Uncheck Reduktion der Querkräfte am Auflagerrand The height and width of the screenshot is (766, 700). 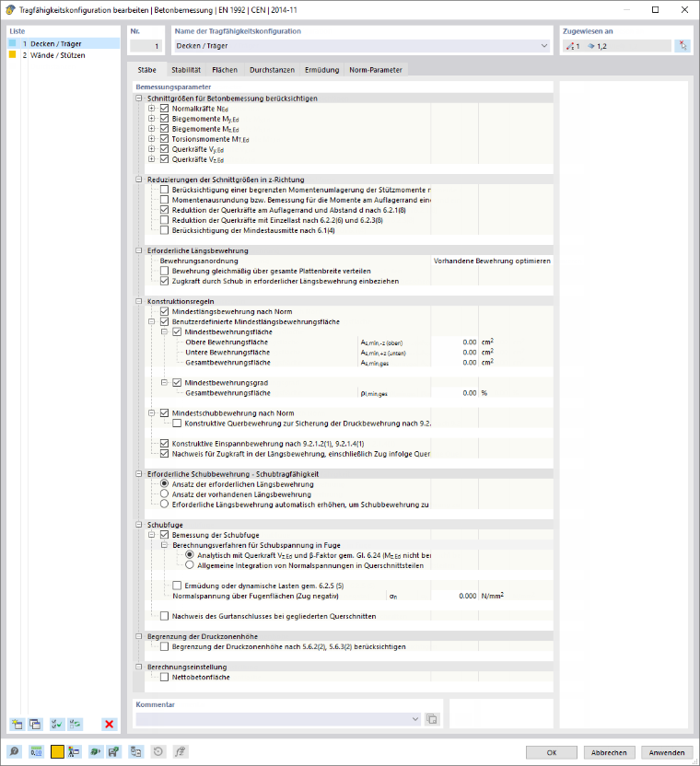tap(164, 210)
